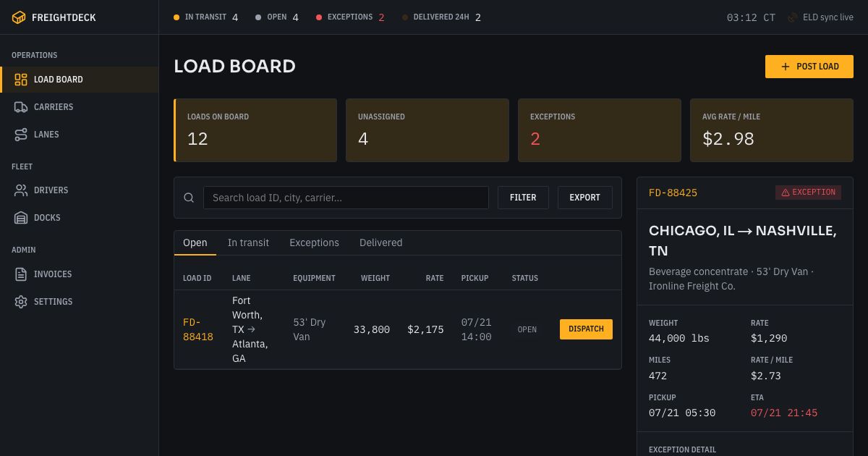The height and width of the screenshot is (456, 868).
Task: Switch to Exceptions tab
Action: 314,243
